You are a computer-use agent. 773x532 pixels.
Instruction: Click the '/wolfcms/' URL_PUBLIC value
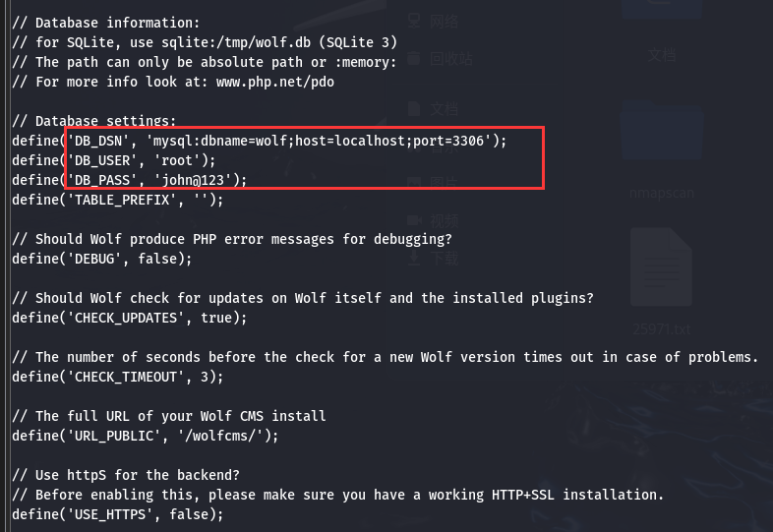220,436
